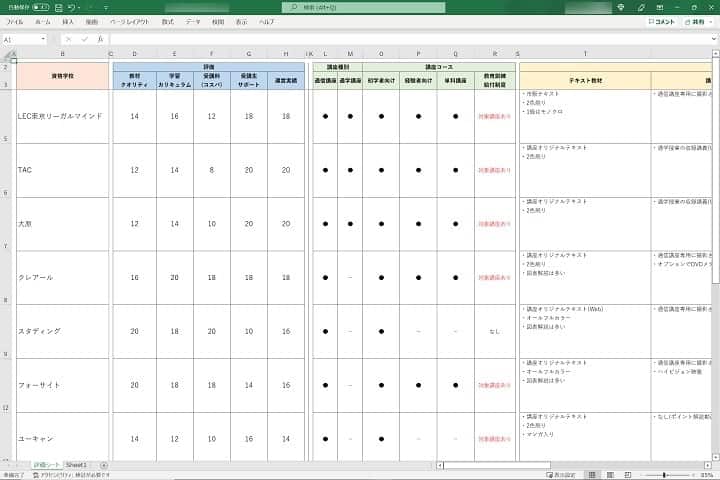
Task: Select the スタディング school name cell
Action: 62,331
